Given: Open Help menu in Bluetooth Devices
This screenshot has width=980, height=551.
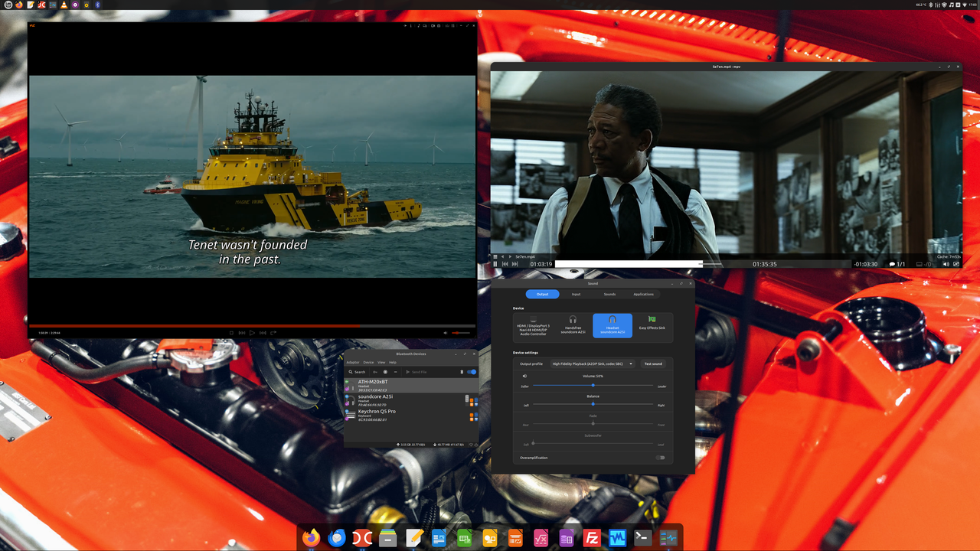Looking at the screenshot, I should pos(393,362).
